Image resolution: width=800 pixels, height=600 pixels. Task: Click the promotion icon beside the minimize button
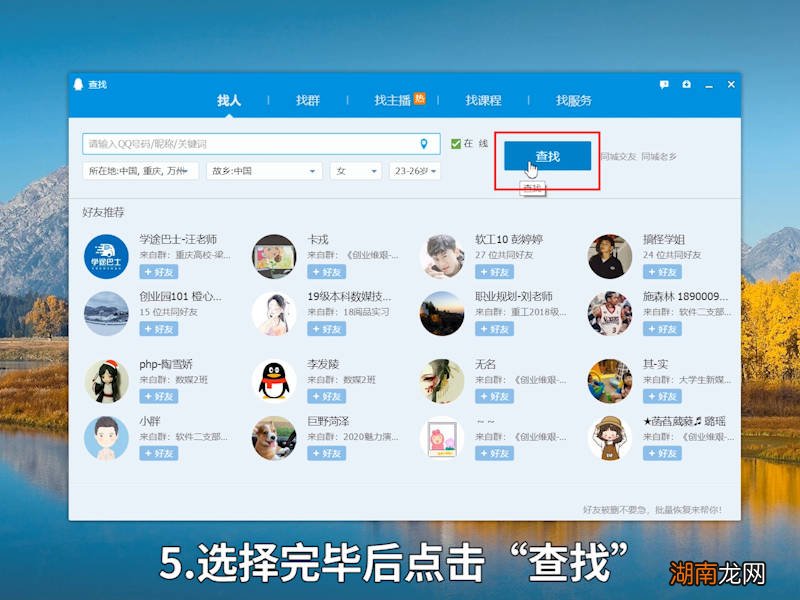click(686, 85)
